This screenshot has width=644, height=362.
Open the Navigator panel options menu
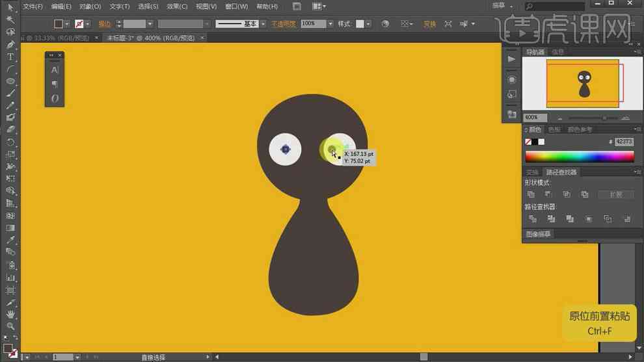click(637, 52)
